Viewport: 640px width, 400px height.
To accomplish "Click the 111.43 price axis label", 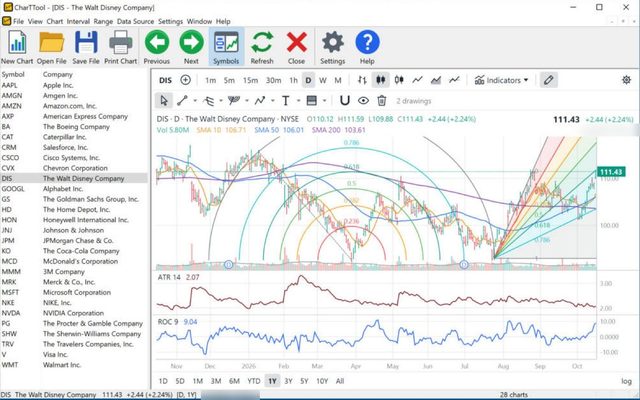I will tap(611, 172).
